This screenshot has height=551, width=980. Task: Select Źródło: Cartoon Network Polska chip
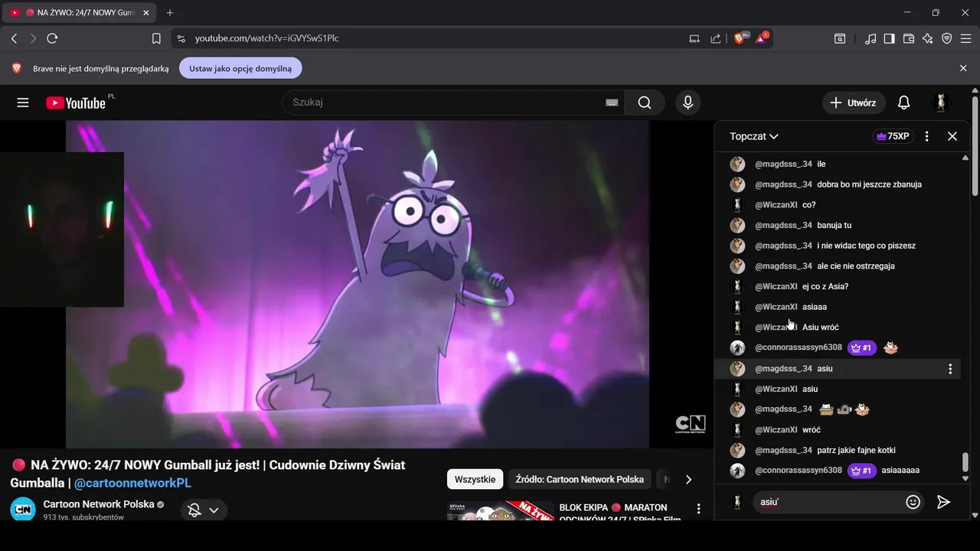(580, 479)
